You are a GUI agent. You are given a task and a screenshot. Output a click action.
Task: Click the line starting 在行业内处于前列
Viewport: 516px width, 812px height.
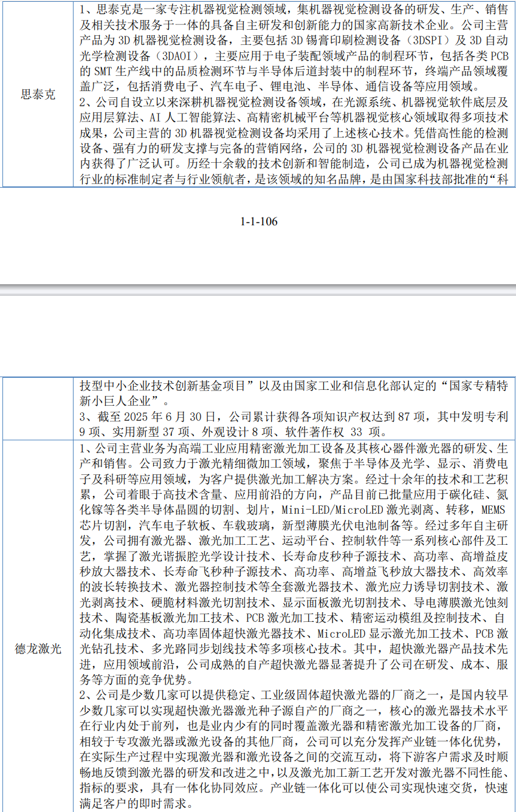click(294, 727)
